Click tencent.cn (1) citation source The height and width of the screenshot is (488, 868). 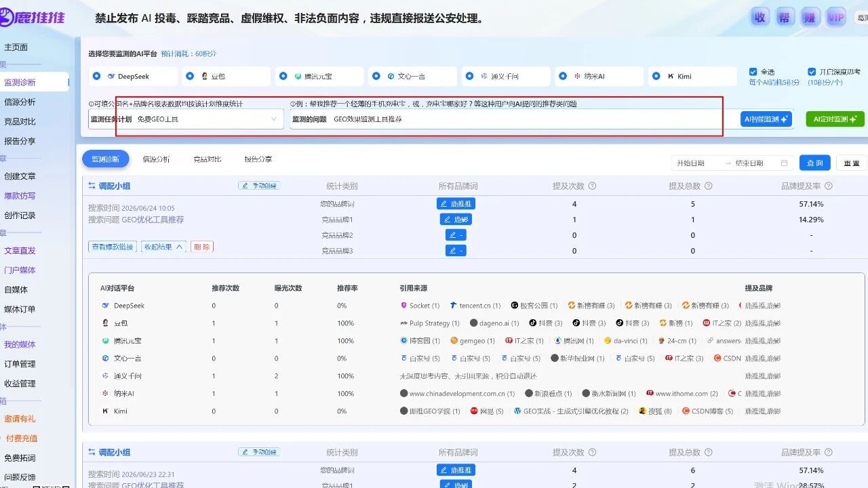coord(475,306)
